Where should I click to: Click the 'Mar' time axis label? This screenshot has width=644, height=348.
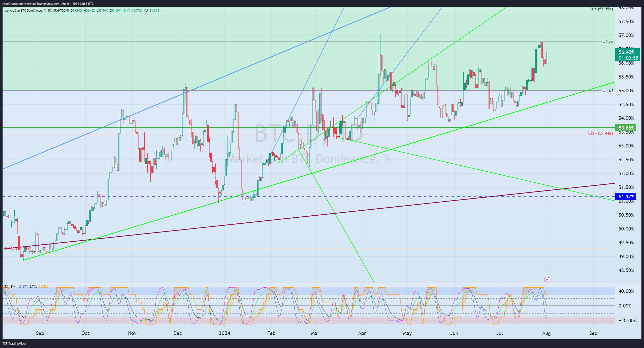click(315, 333)
